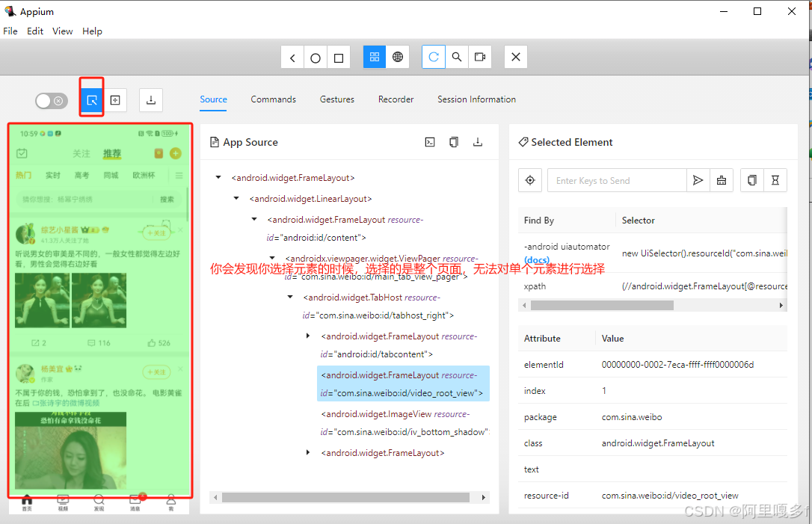Viewport: 812px width, 524px height.
Task: Send keys with the paper plane button
Action: pos(698,180)
